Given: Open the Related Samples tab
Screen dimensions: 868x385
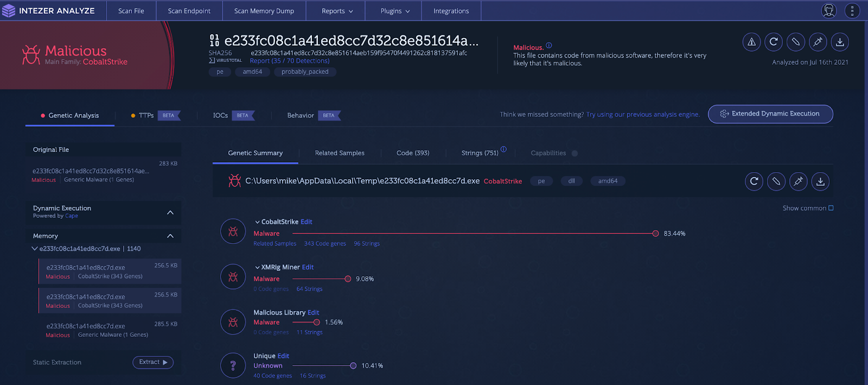Looking at the screenshot, I should tap(340, 153).
